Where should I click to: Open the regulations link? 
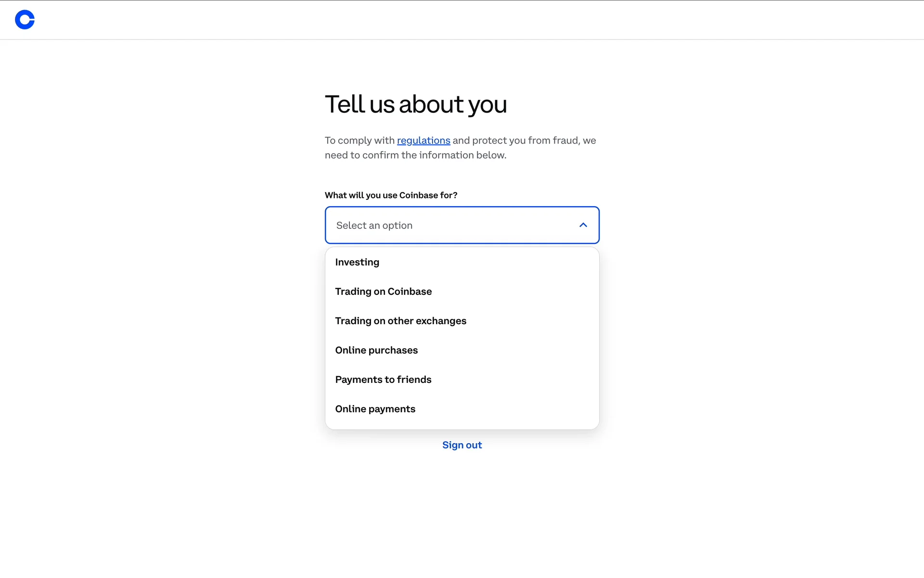(x=423, y=140)
